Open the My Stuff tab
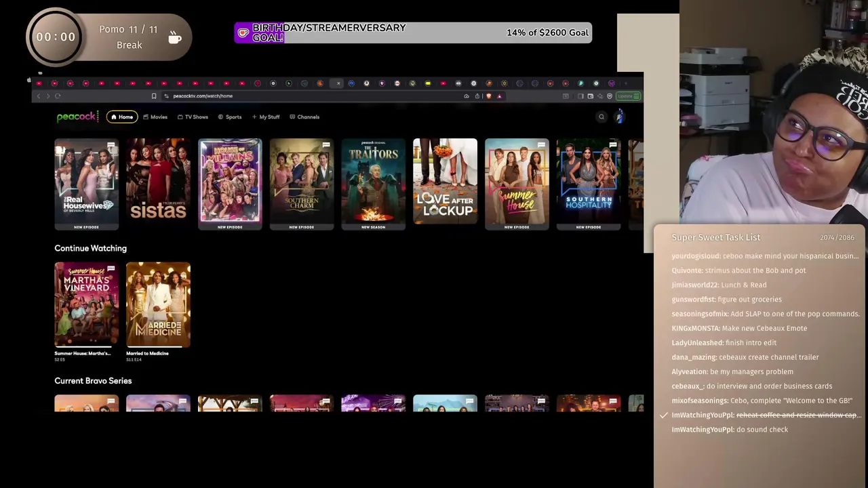Screen dimensions: 868x488 point(266,117)
